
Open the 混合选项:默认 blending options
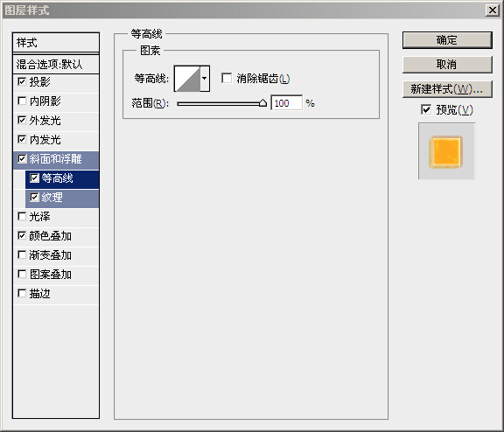56,64
